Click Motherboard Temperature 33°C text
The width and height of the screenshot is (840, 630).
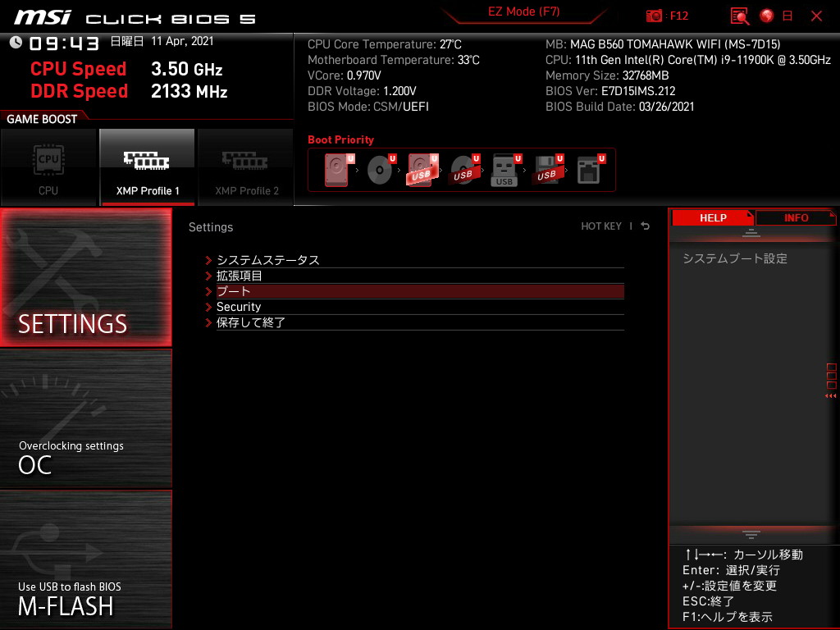click(394, 60)
